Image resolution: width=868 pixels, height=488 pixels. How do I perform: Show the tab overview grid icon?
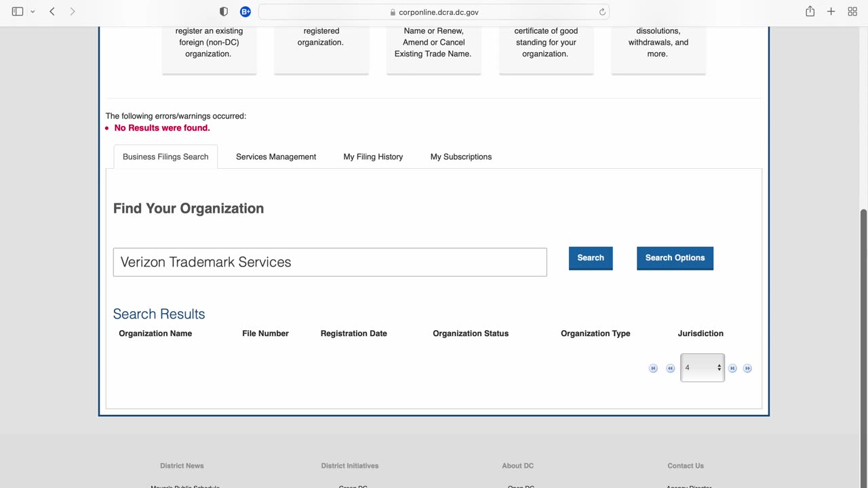click(852, 12)
